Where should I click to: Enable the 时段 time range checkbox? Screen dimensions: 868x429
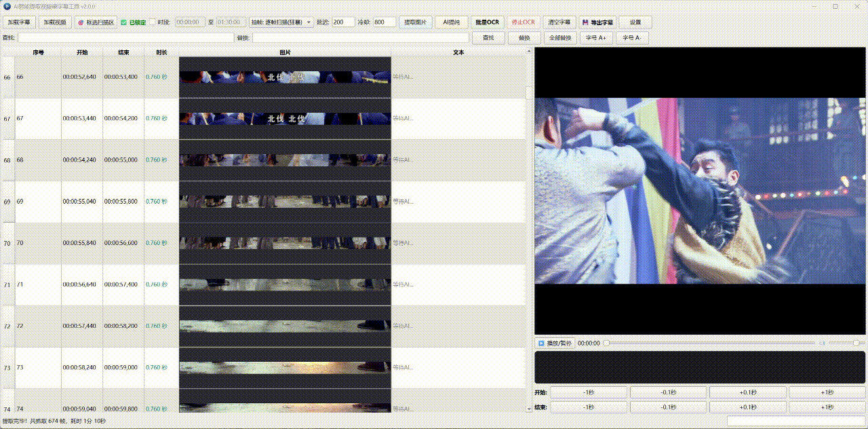point(153,22)
